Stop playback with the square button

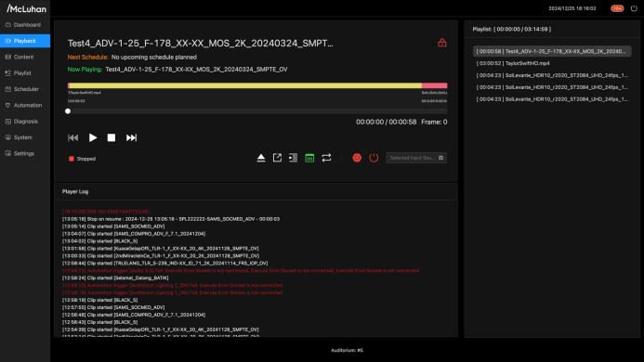click(x=112, y=137)
